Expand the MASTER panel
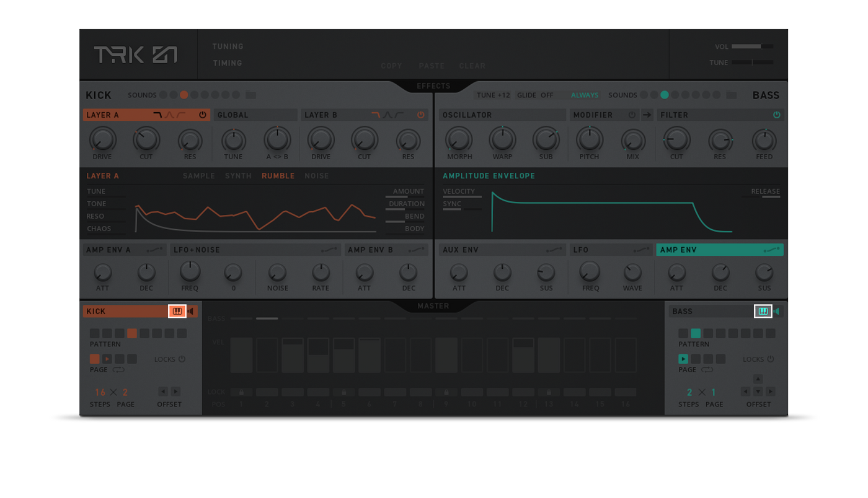The width and height of the screenshot is (868, 498). [433, 306]
